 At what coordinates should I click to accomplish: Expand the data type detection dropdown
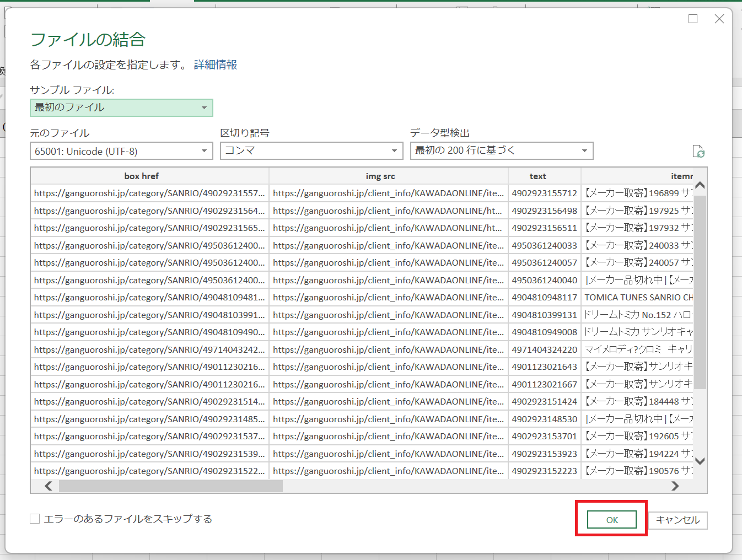pos(501,150)
